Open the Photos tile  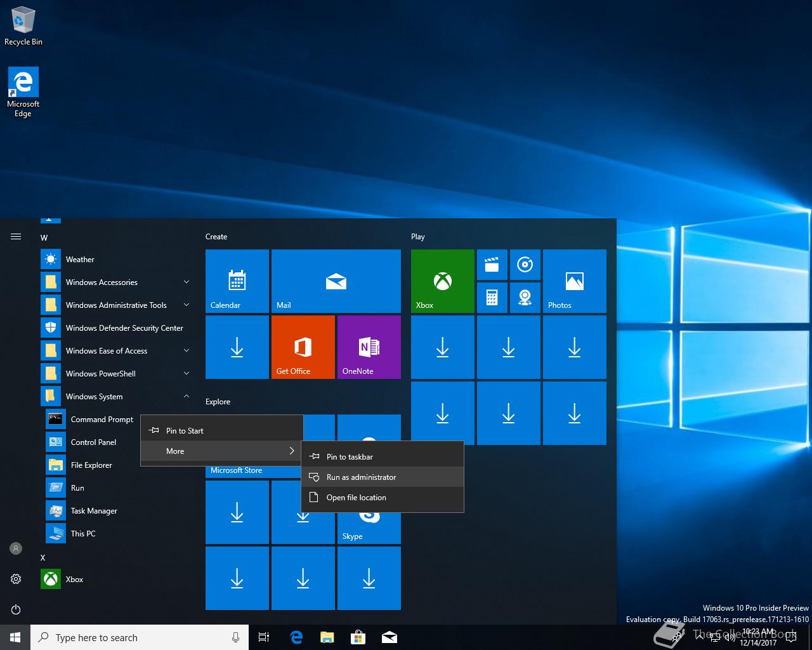click(575, 281)
